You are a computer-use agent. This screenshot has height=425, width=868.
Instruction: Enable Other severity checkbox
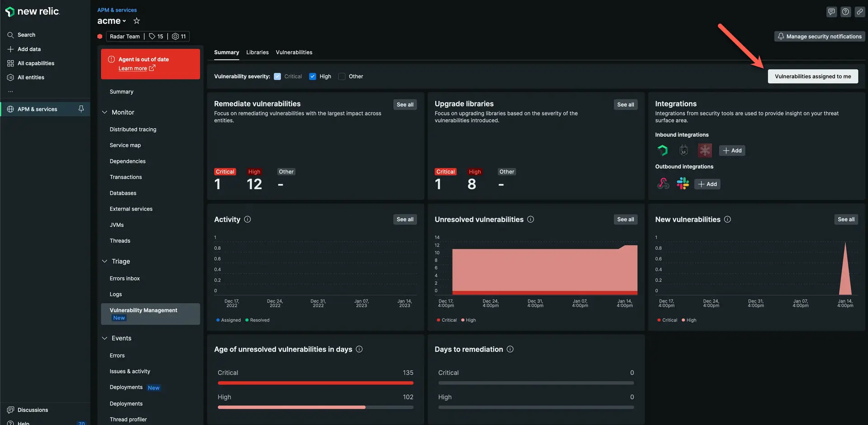(x=342, y=76)
